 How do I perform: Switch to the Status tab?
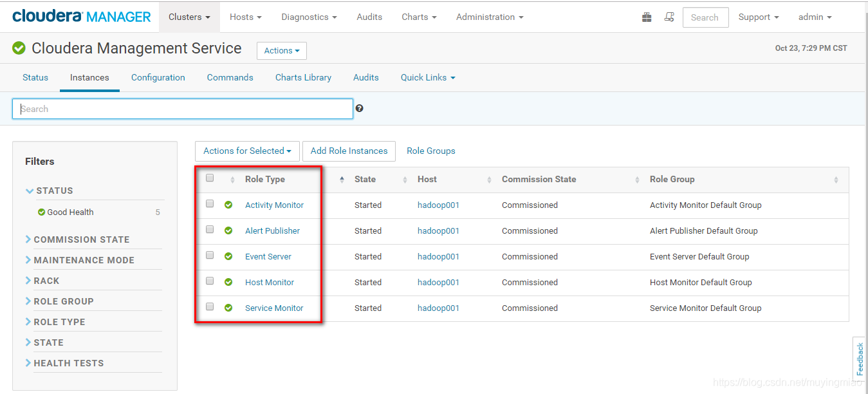[35, 77]
